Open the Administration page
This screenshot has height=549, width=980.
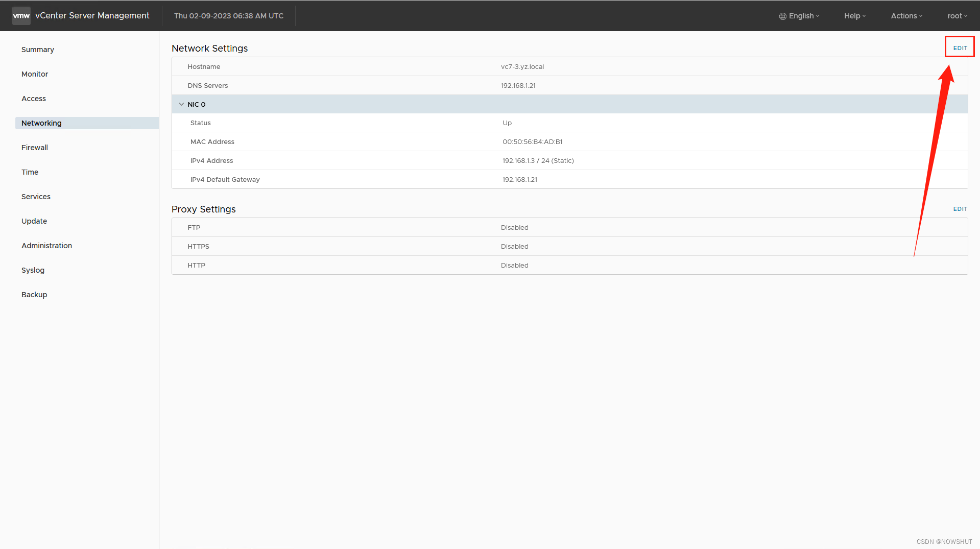coord(47,246)
